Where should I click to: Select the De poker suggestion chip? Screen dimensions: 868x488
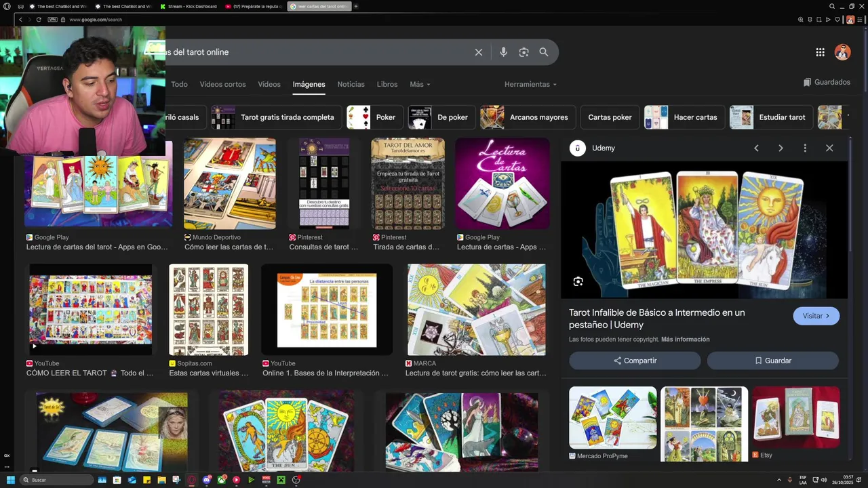point(441,117)
